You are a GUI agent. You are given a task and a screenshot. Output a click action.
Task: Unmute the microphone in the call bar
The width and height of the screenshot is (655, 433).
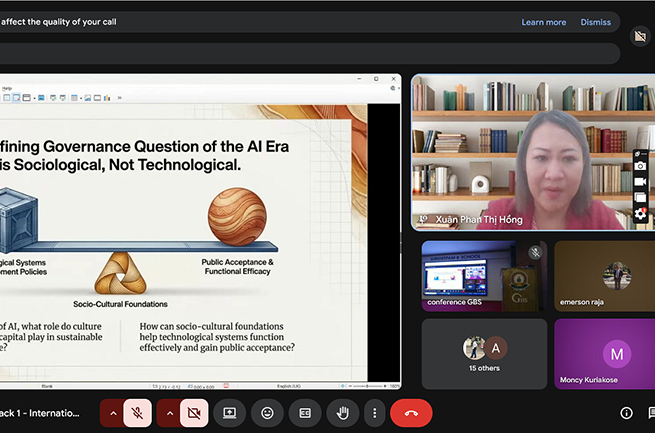pos(138,412)
